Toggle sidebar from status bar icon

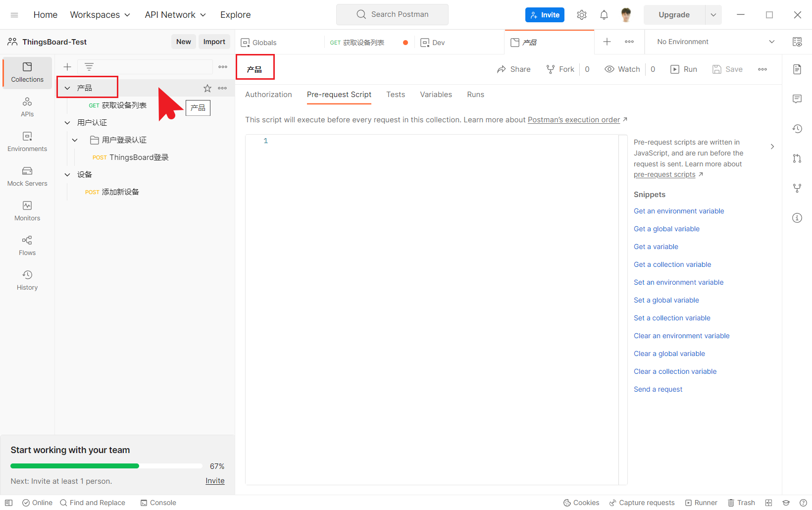[x=8, y=503]
